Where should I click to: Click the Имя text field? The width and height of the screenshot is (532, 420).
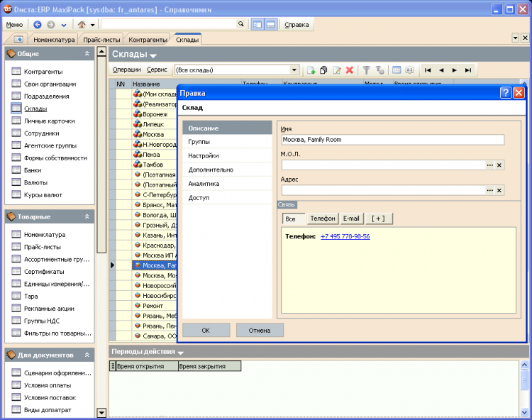click(x=392, y=140)
